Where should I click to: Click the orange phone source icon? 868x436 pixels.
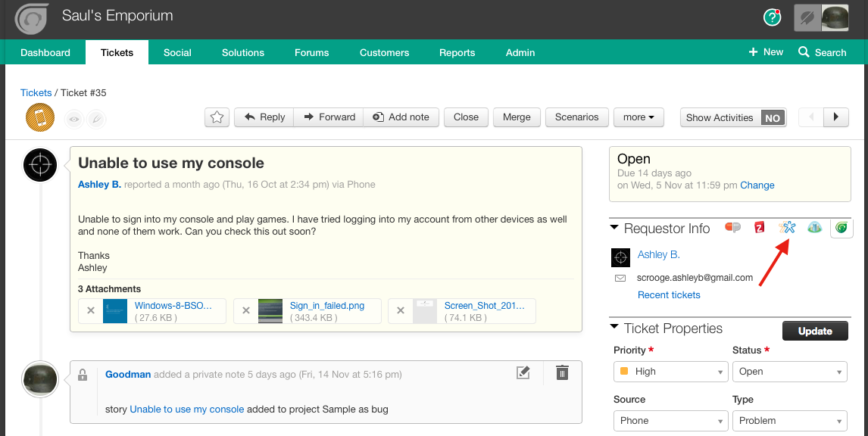click(40, 117)
